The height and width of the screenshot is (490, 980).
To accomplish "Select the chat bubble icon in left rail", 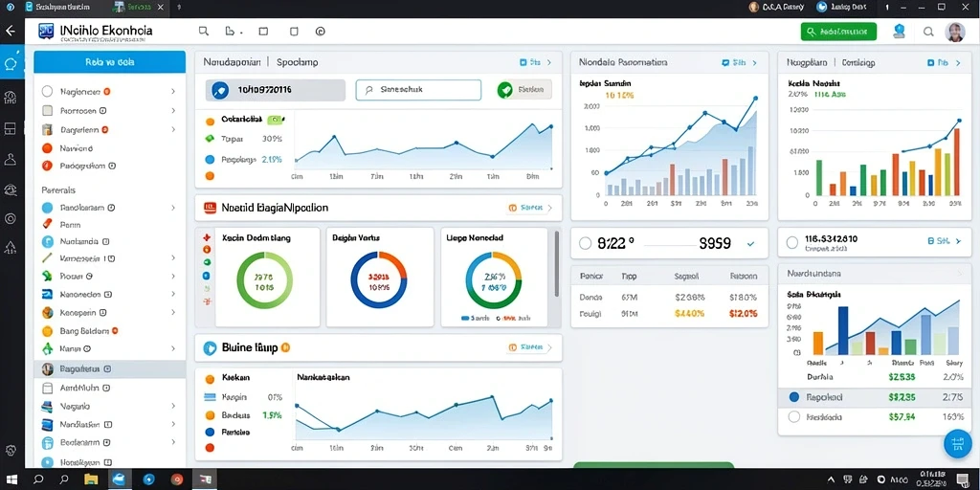I will (11, 64).
